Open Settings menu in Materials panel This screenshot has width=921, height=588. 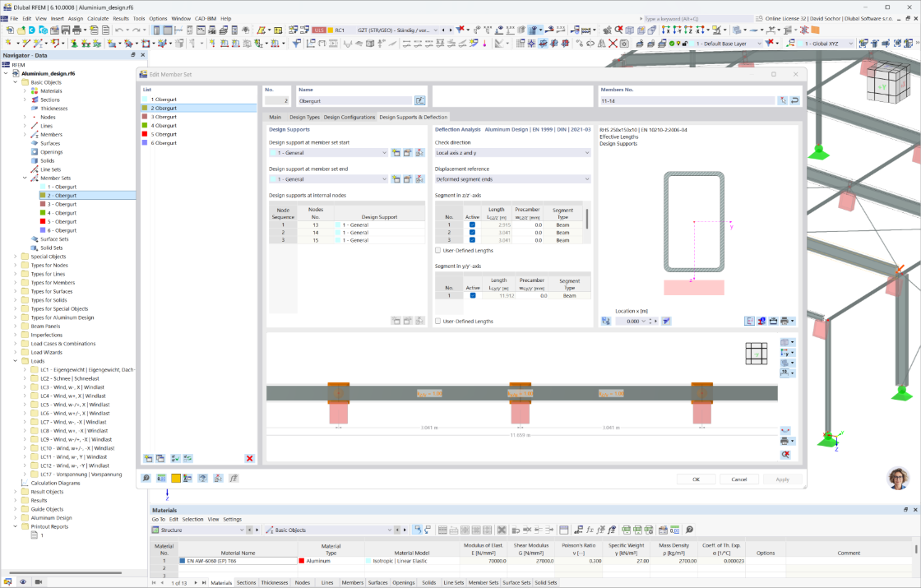pyautogui.click(x=232, y=519)
